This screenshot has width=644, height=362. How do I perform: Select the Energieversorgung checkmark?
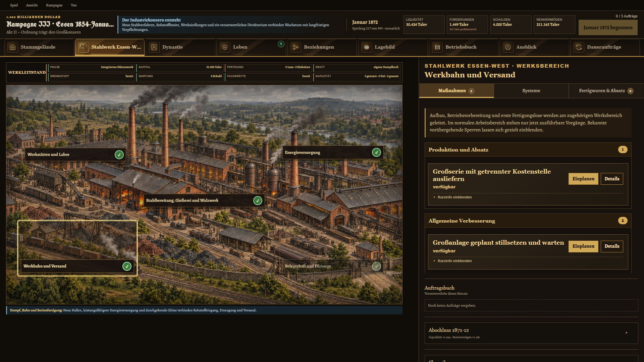pyautogui.click(x=376, y=153)
